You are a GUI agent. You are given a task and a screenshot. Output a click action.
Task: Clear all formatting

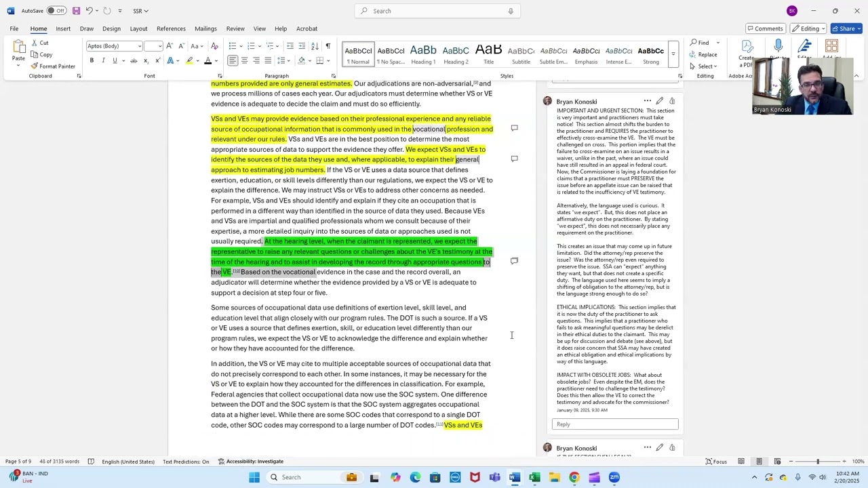[x=214, y=46]
